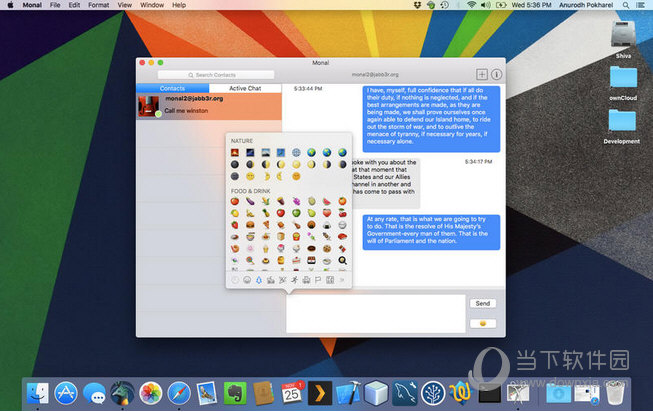Switch to the Active Chat tab

[245, 88]
